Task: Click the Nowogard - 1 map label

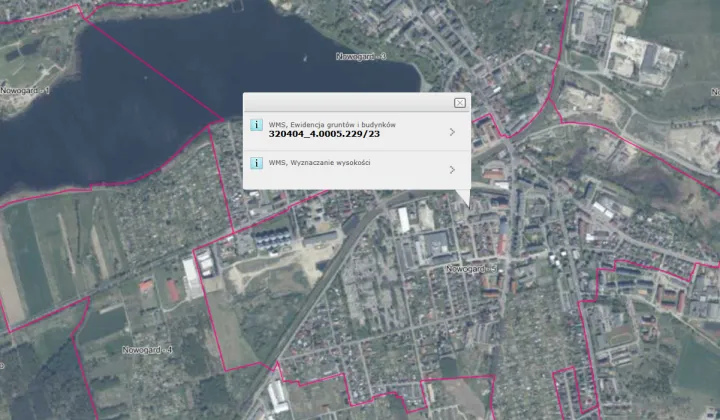Action: point(25,91)
